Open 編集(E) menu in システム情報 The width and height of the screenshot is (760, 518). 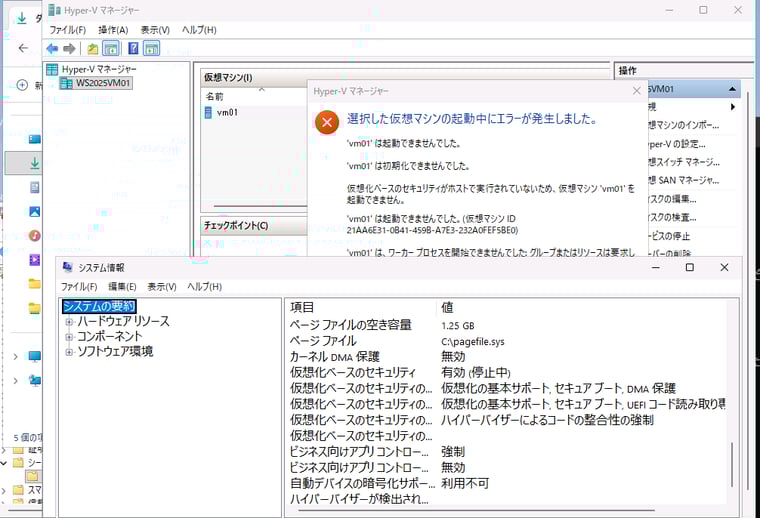(x=122, y=287)
